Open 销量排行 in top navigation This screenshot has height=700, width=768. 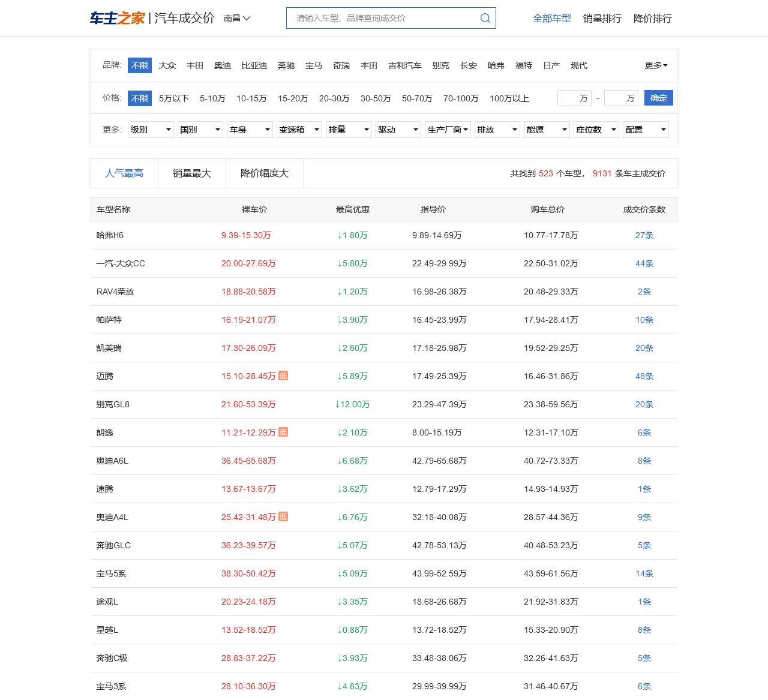pos(602,19)
